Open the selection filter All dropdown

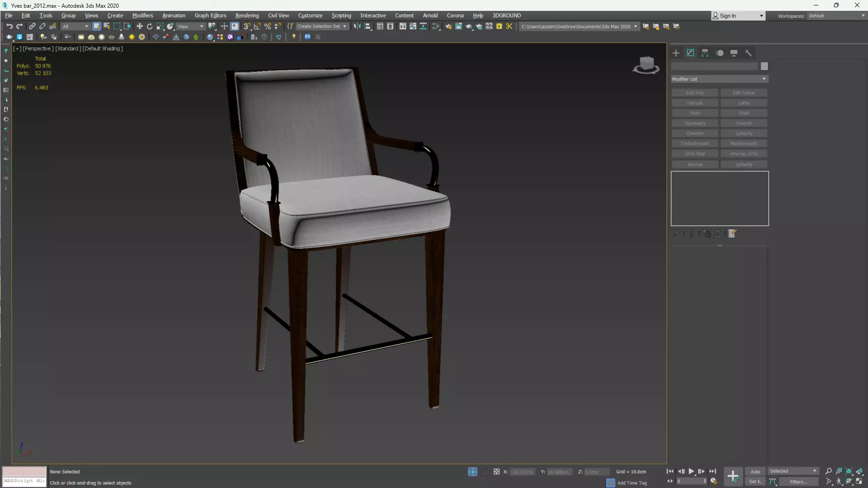pos(75,26)
